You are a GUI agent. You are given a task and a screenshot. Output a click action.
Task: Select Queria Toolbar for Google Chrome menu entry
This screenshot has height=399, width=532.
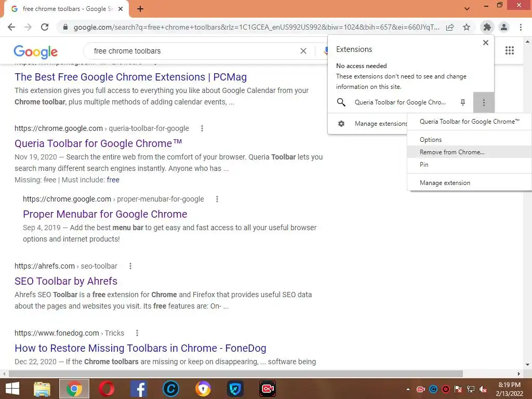point(470,122)
